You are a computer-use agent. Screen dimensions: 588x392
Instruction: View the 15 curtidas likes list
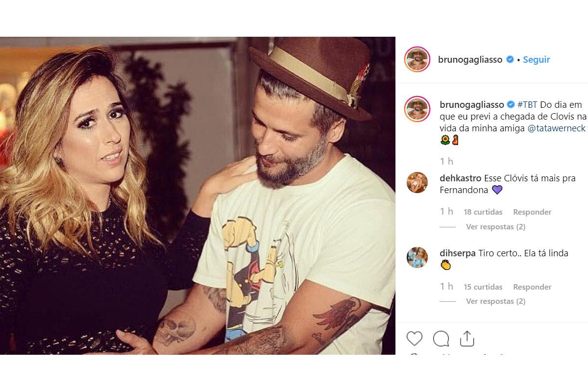click(483, 287)
